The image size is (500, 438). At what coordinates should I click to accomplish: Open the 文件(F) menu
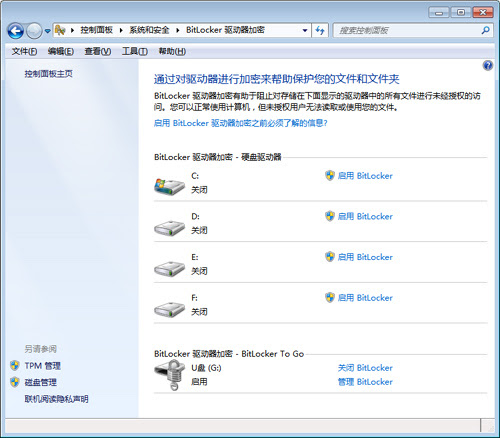[24, 51]
